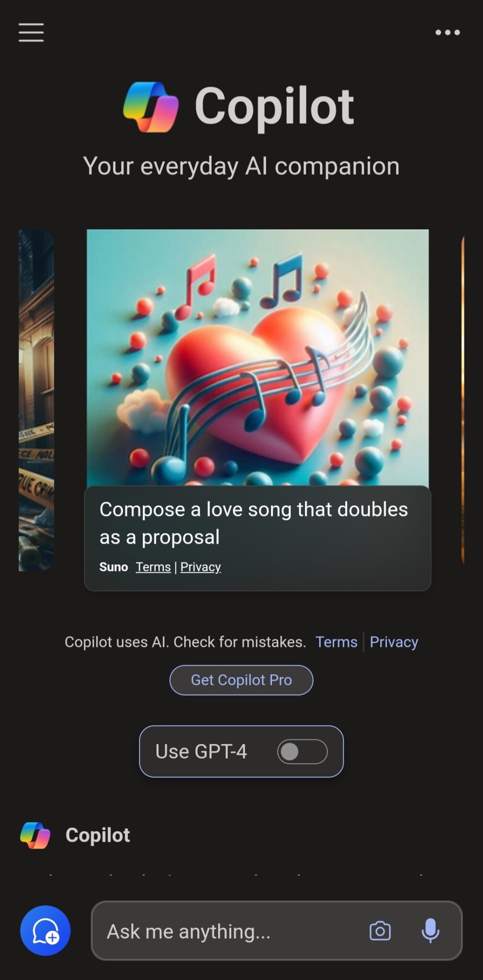Tap small Copilot avatar beside message

coord(35,835)
